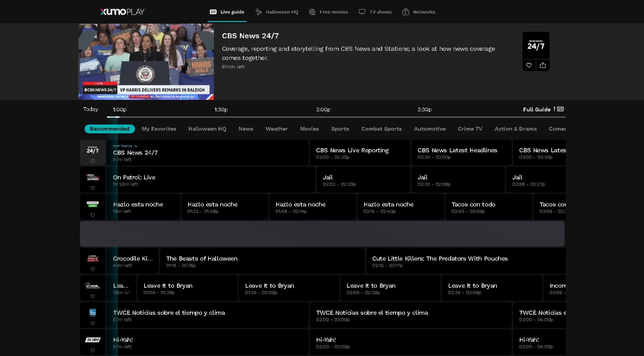This screenshot has height=356, width=644.
Task: Filter guide by Weather category
Action: pos(277,129)
